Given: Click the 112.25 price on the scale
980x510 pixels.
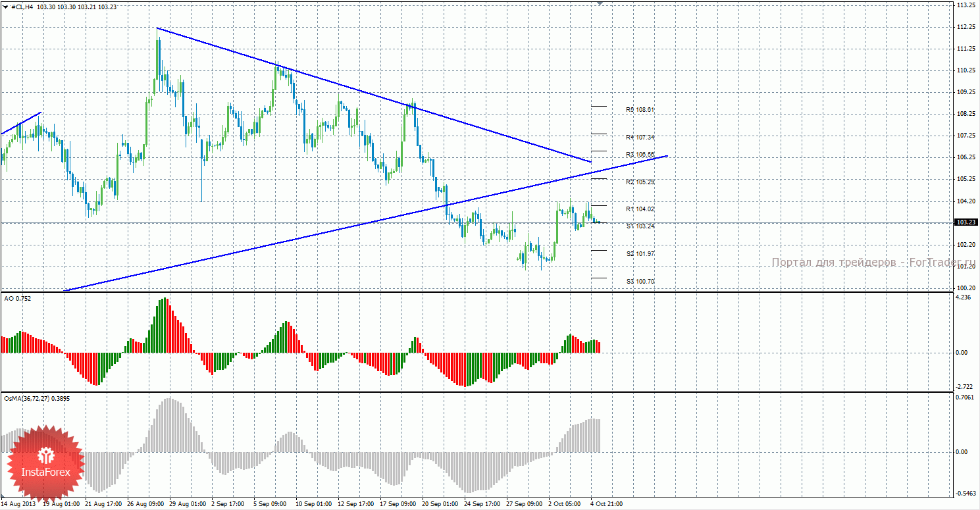Looking at the screenshot, I should [966, 27].
